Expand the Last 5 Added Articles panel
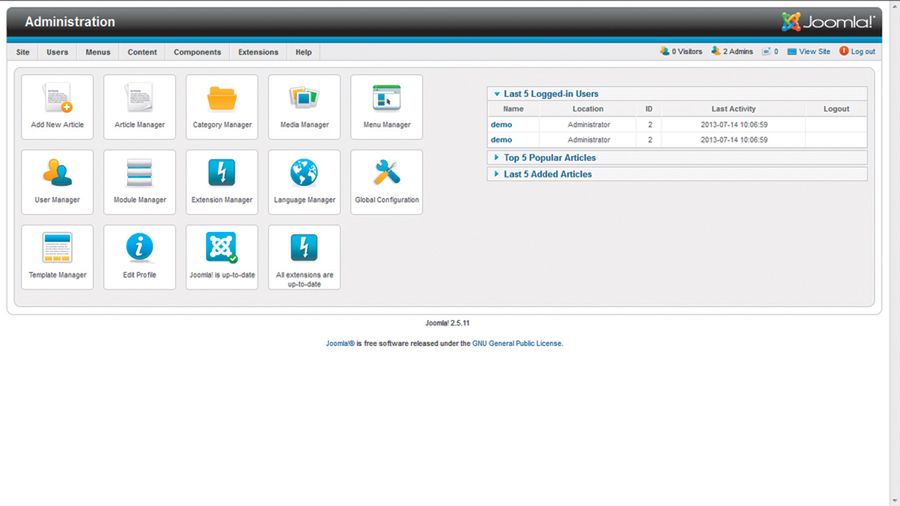 tap(677, 174)
